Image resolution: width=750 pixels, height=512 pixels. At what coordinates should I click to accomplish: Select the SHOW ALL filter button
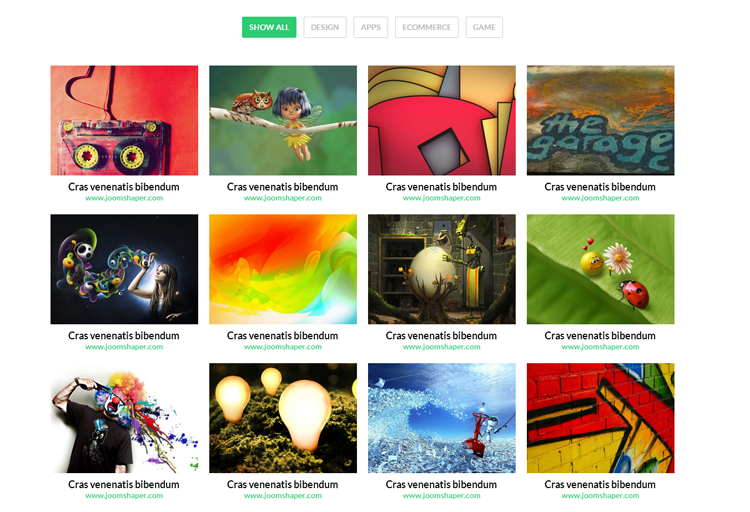coord(269,27)
